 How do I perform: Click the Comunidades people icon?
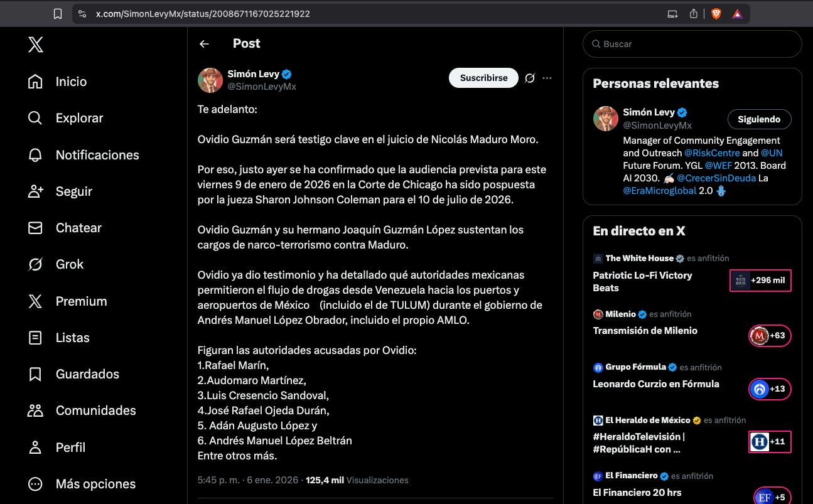tap(35, 410)
